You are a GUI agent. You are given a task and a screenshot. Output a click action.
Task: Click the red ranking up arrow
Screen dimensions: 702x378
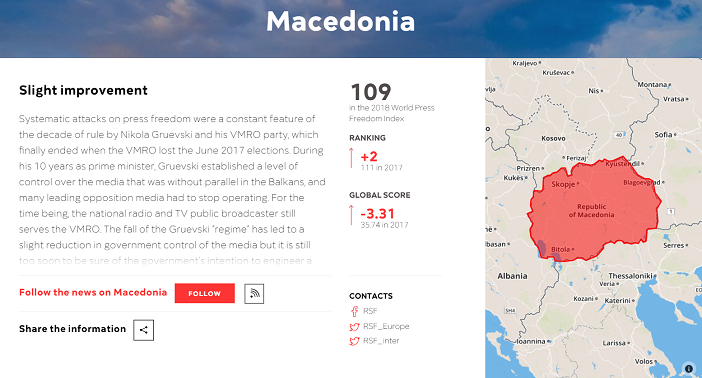(351, 158)
